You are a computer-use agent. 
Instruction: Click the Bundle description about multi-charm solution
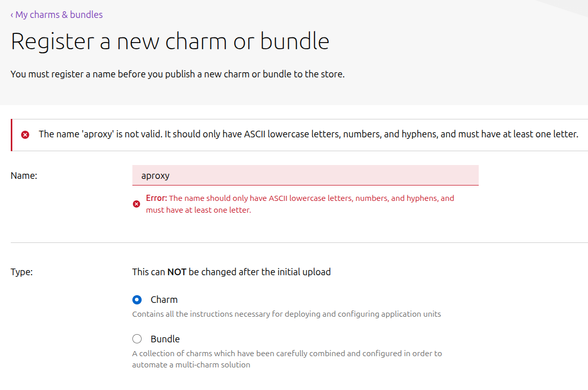pyautogui.click(x=287, y=359)
